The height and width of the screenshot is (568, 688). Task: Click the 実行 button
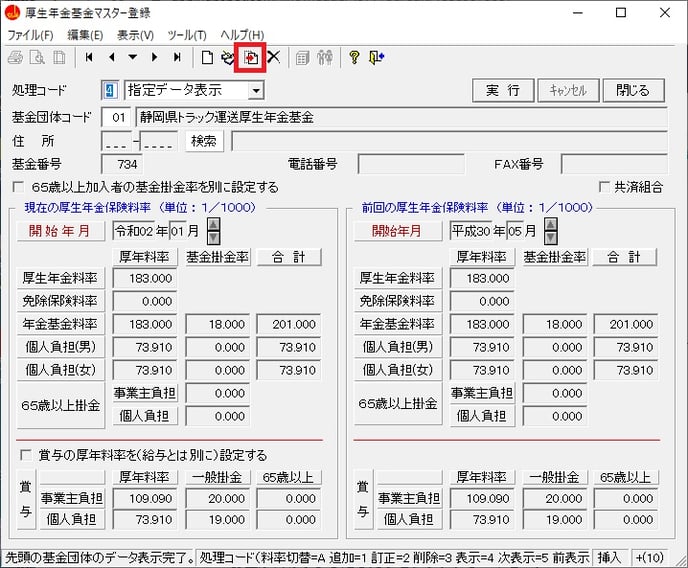pos(503,90)
